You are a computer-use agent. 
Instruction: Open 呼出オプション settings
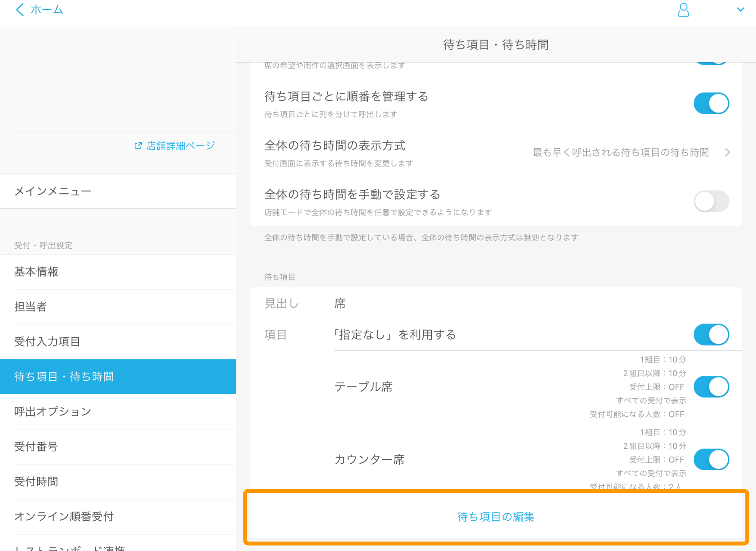118,412
